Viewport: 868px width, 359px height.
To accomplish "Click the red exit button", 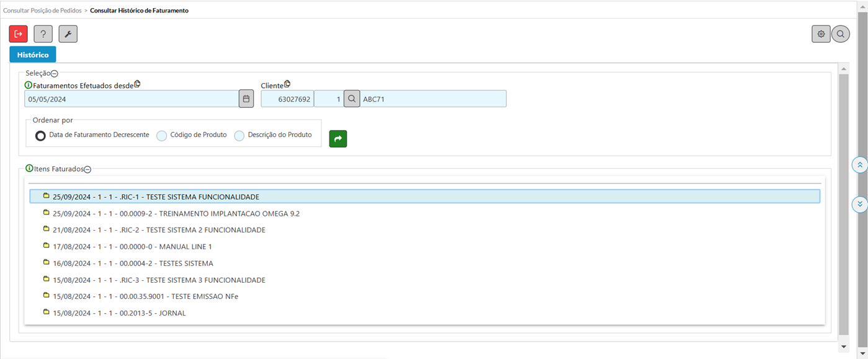I will tap(18, 34).
